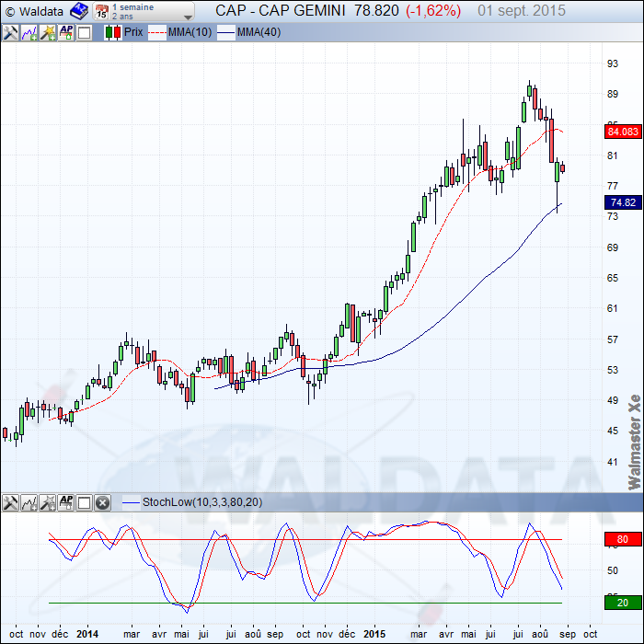Screen dimensions: 644x644
Task: Click the AP icon in the stochastic toolbar
Action: 66,502
